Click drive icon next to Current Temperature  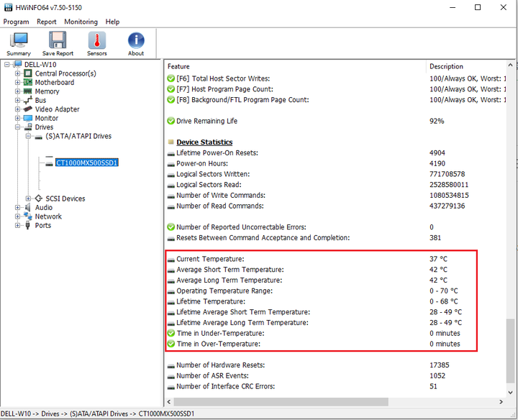[x=171, y=260]
